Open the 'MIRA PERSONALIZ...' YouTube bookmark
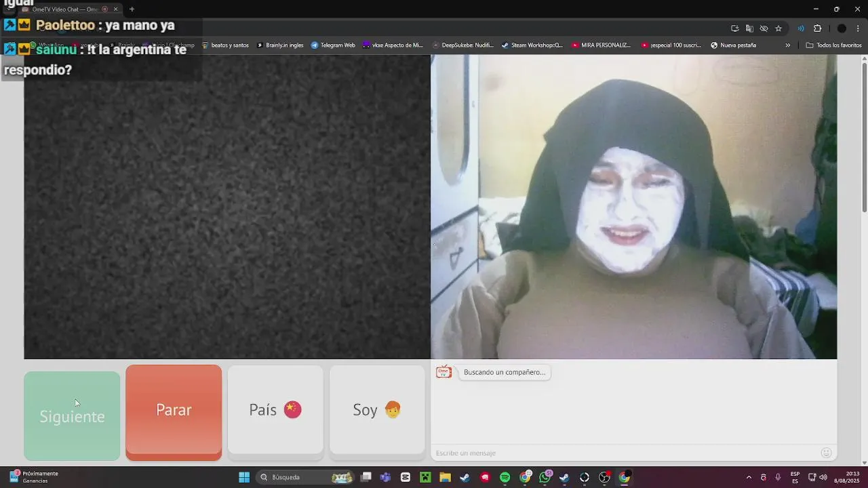Viewport: 868px width, 488px height. pyautogui.click(x=601, y=45)
